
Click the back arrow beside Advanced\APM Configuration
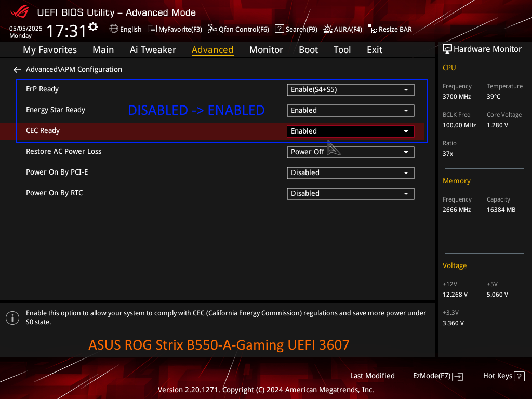[x=17, y=70]
